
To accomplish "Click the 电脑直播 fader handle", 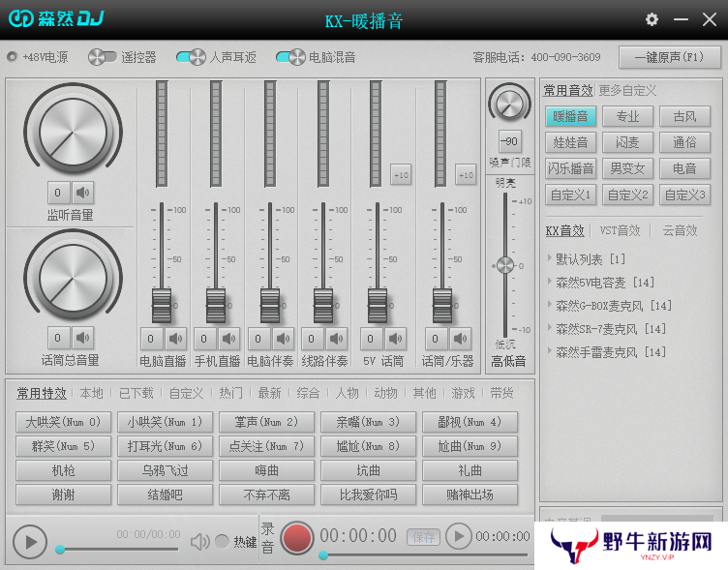I will click(162, 306).
